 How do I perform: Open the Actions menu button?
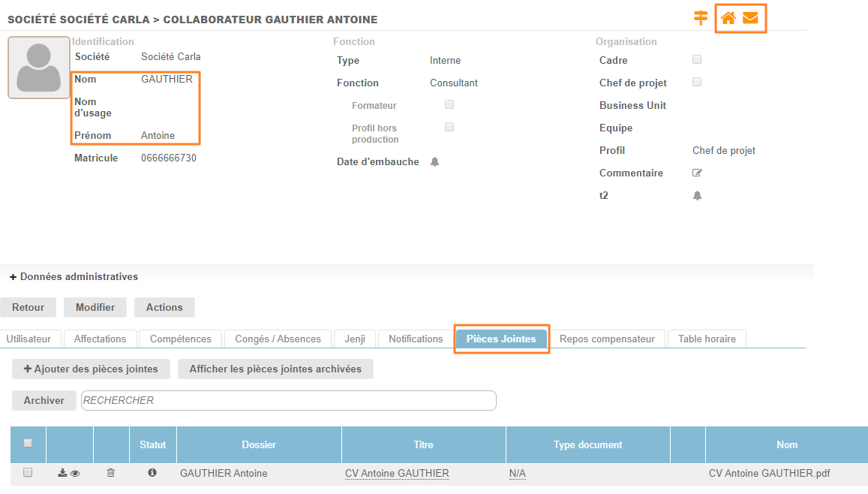(x=164, y=307)
